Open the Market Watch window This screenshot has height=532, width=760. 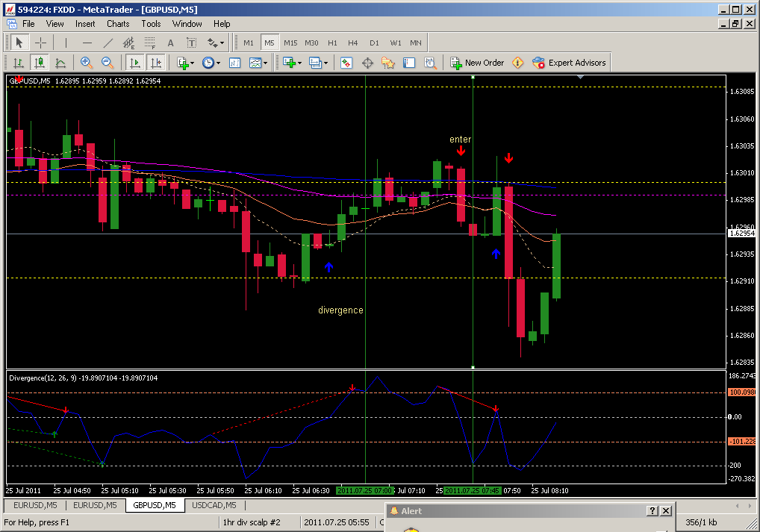click(346, 63)
